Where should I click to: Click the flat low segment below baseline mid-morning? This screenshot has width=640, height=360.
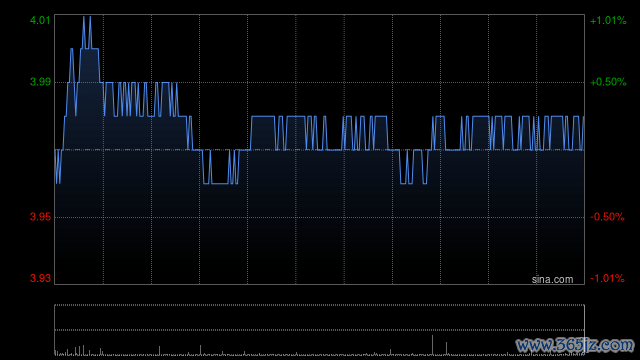point(220,183)
